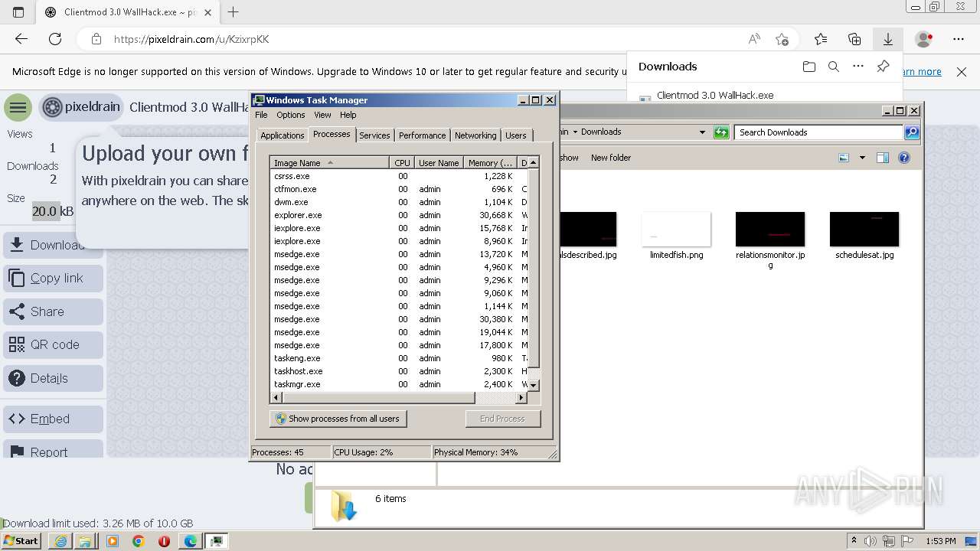Open Task Manager View menu
Screen dimensions: 980x551
322,115
